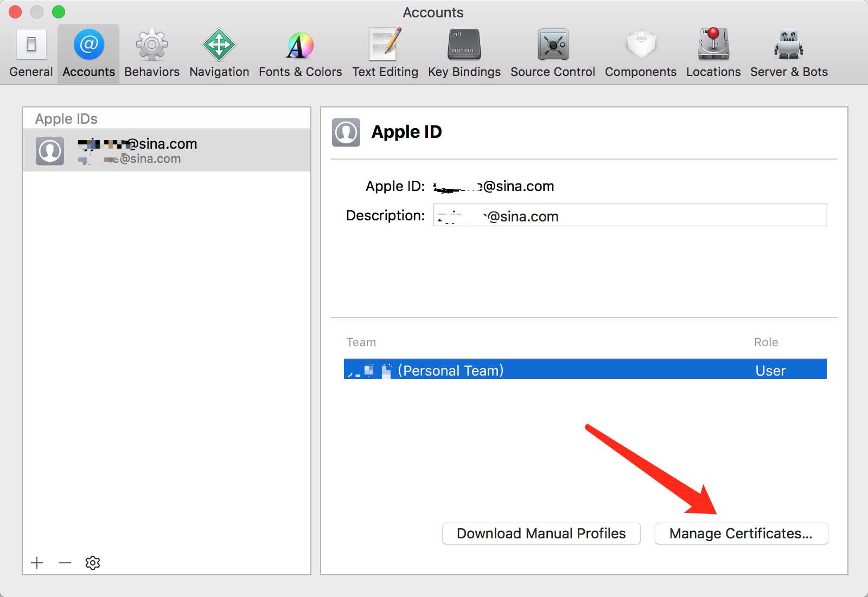
Task: Zoom the window with green button
Action: click(58, 12)
